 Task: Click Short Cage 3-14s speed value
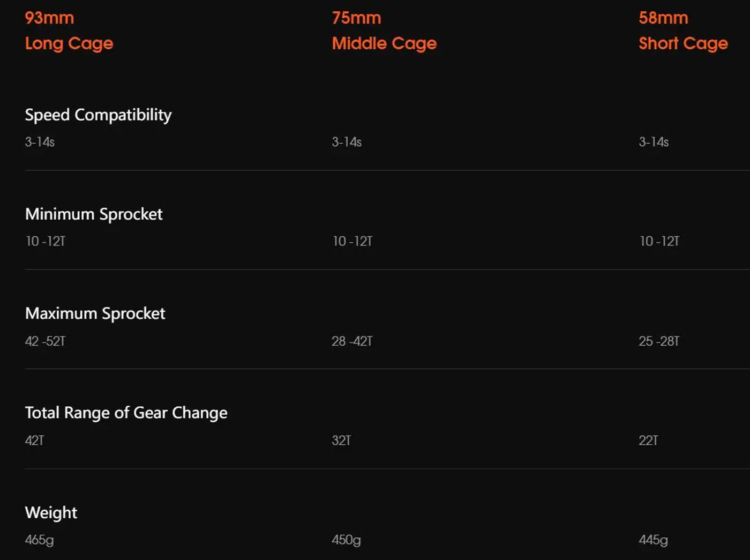[654, 142]
